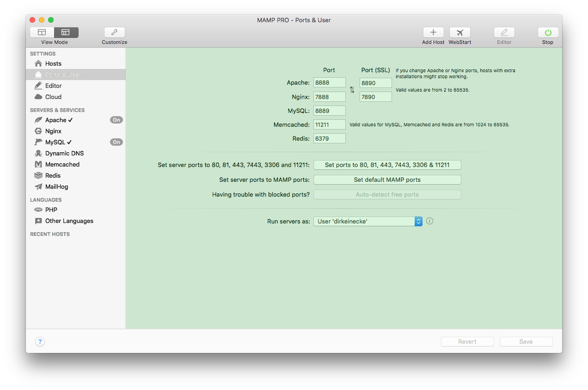Open PHP language settings
Viewport: 588px width, 390px height.
pyautogui.click(x=51, y=210)
